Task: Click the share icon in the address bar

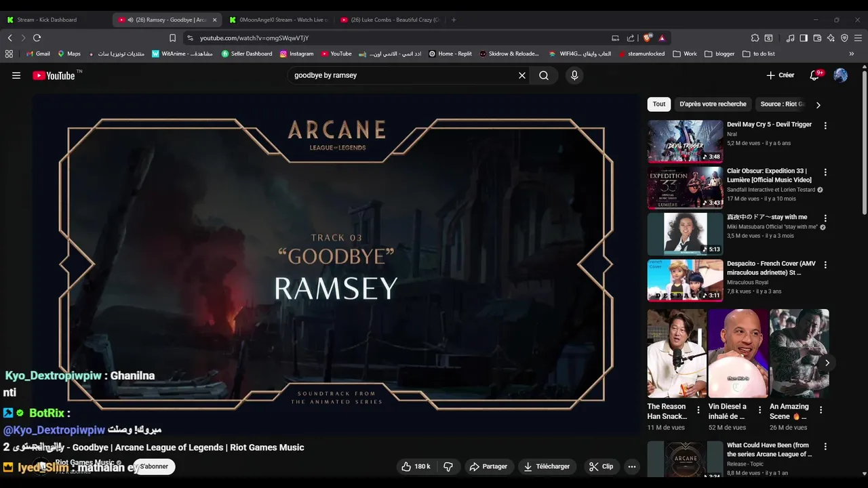Action: 631,38
